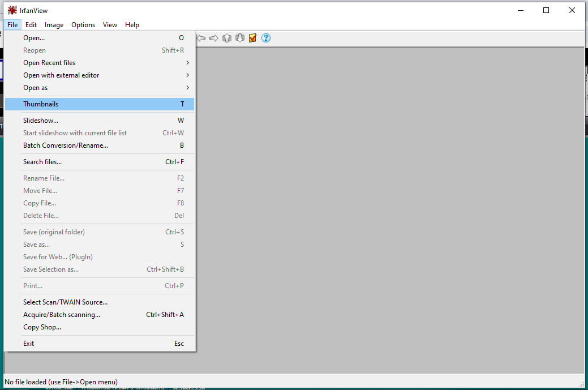Click Acquire/Batch scanning... menu entry
Image resolution: width=588 pixels, height=390 pixels.
[62, 315]
